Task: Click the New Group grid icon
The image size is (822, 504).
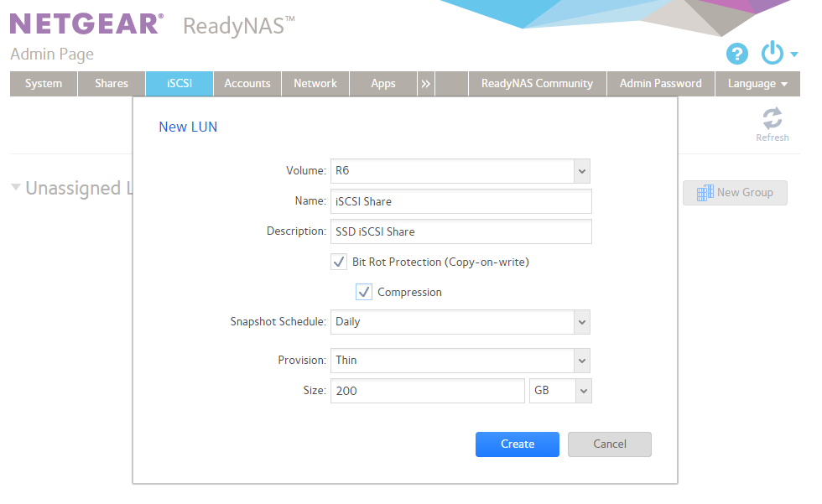Action: coord(705,193)
